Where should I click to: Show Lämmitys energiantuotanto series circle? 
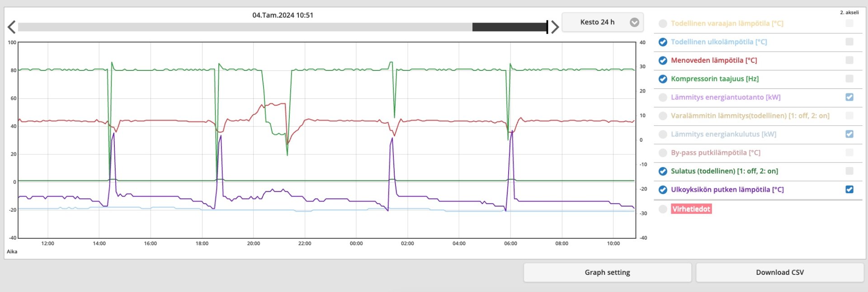pos(663,97)
